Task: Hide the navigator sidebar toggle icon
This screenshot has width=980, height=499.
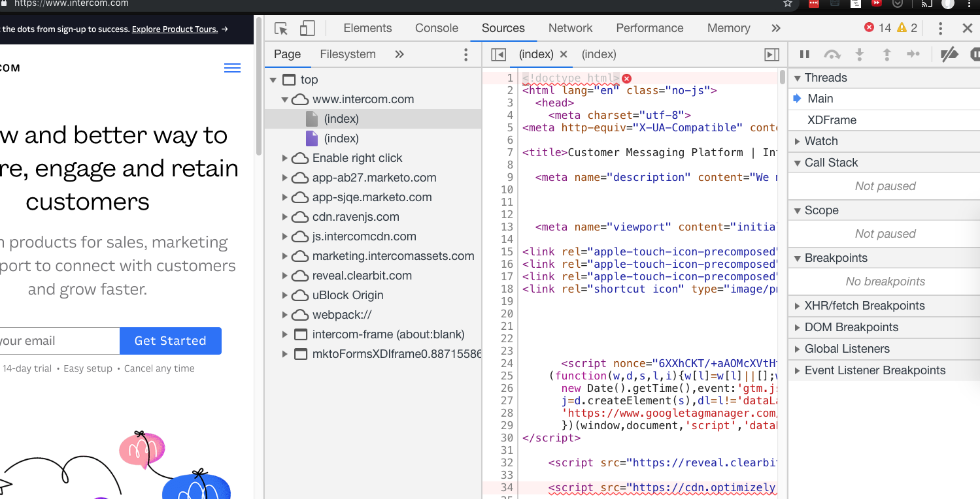Action: [498, 55]
